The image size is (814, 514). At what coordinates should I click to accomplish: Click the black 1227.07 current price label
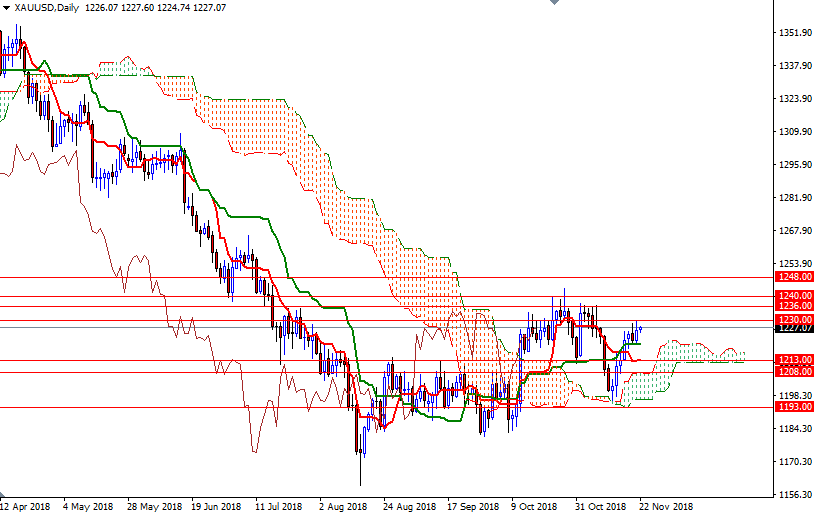794,328
